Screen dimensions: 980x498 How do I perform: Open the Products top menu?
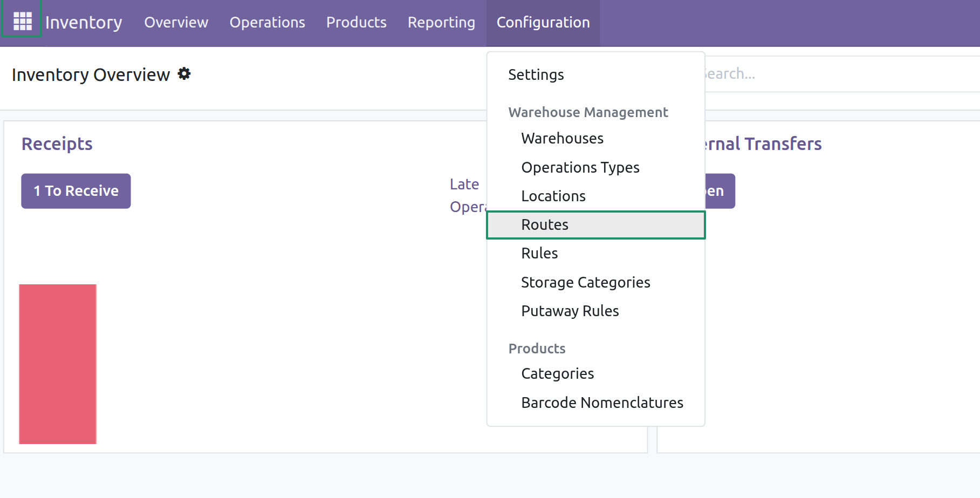pyautogui.click(x=356, y=22)
